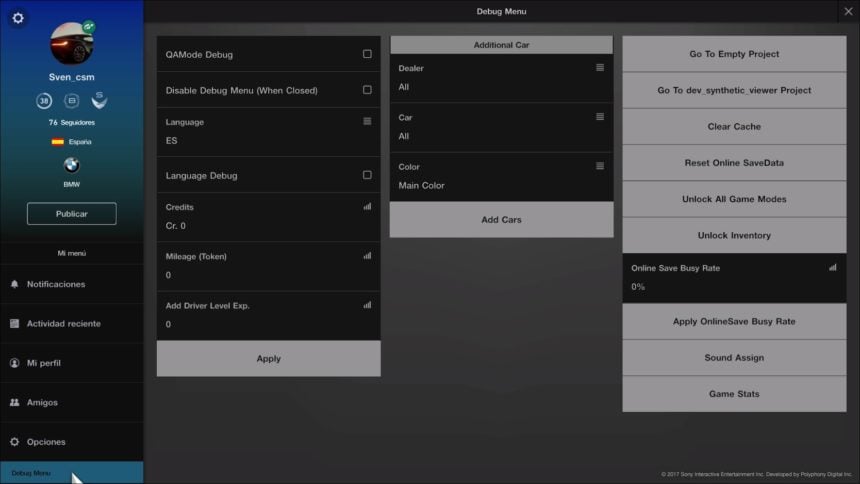Click Go To dev_synthetic_viewer Project
Screen dimensions: 860x484
point(734,90)
